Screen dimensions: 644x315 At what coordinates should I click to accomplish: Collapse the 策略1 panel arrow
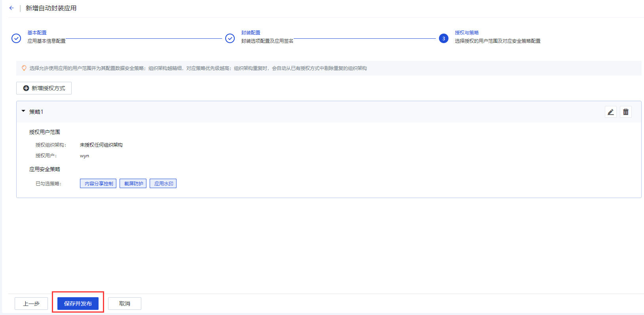[23, 111]
